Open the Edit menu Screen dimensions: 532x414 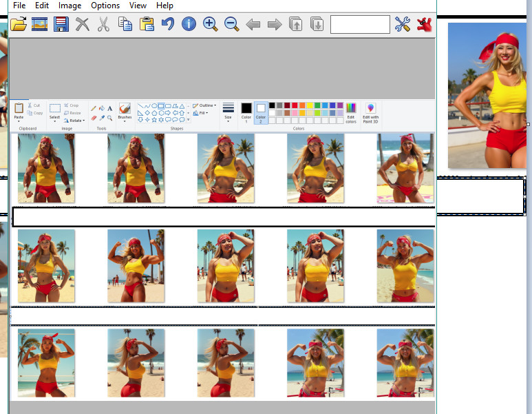pyautogui.click(x=42, y=6)
